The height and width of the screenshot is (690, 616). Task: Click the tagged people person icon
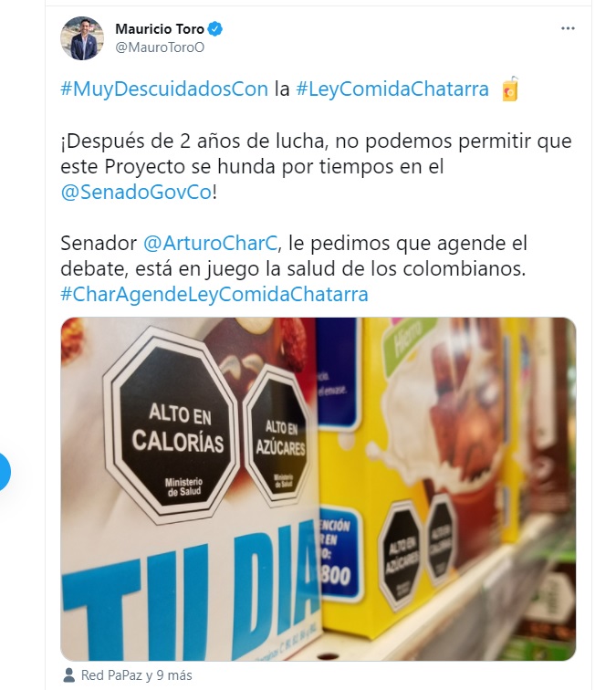pyautogui.click(x=69, y=675)
